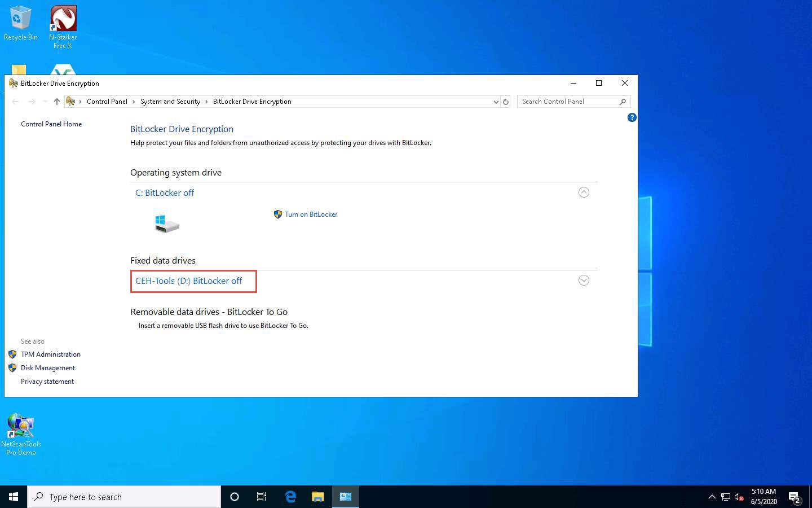Open Task View on the taskbar
The height and width of the screenshot is (508, 812).
click(x=262, y=497)
